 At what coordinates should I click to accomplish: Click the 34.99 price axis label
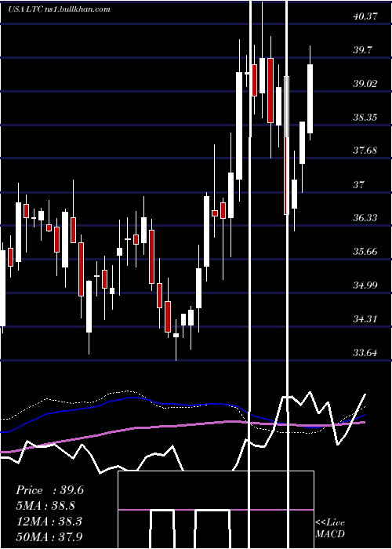pos(365,285)
